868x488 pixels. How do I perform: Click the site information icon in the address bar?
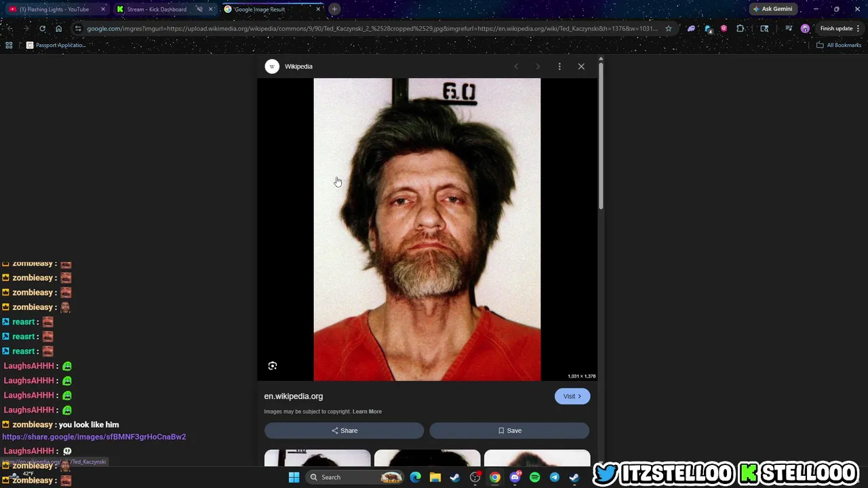point(78,28)
